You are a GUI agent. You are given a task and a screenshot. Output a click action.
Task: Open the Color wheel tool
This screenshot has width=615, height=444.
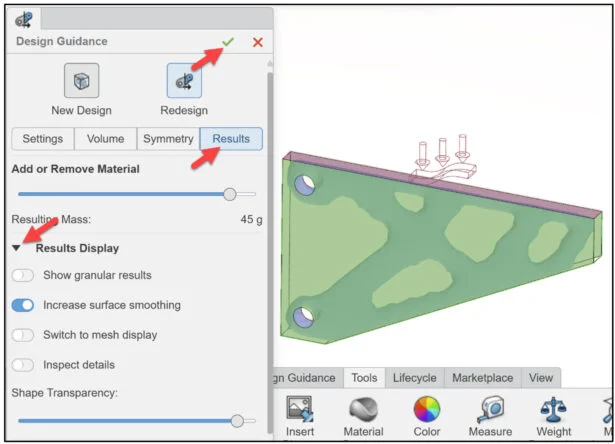point(427,410)
